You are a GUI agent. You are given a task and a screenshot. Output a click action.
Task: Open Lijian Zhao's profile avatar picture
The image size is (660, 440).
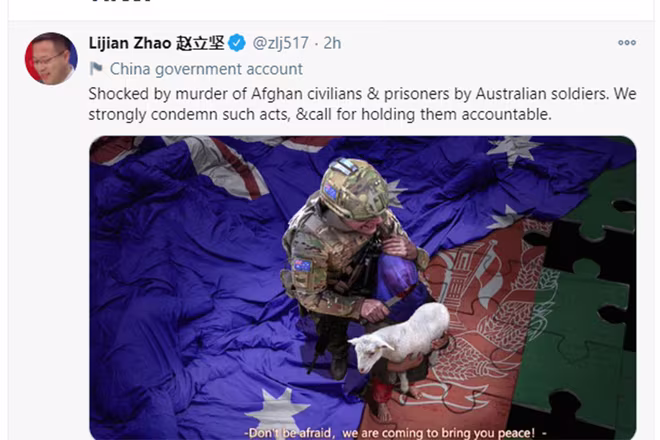pos(51,59)
